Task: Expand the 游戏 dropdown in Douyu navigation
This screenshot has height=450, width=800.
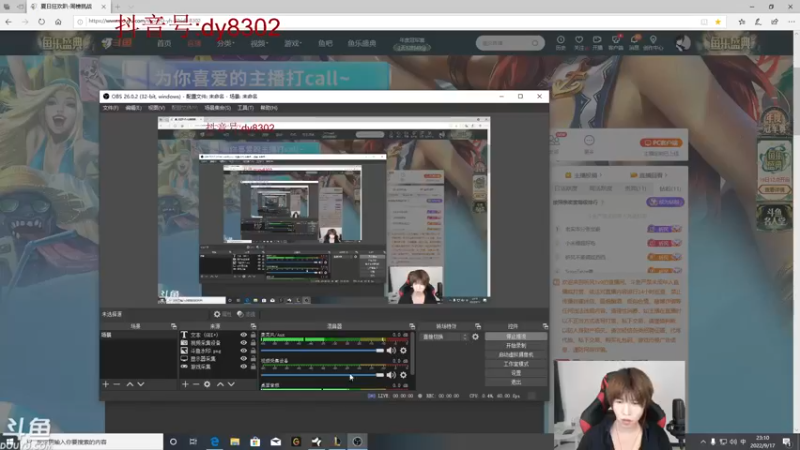Action: pyautogui.click(x=293, y=43)
